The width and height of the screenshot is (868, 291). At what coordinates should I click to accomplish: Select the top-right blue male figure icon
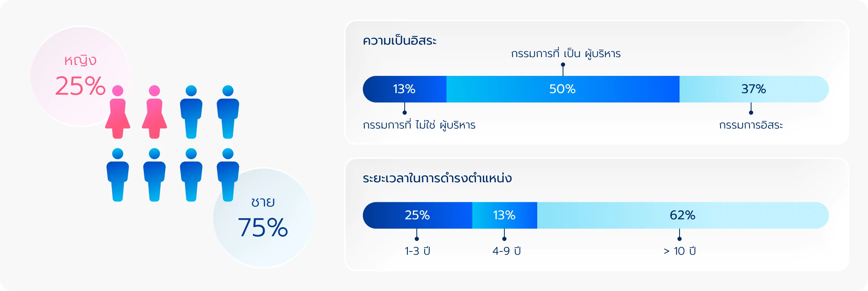228,112
